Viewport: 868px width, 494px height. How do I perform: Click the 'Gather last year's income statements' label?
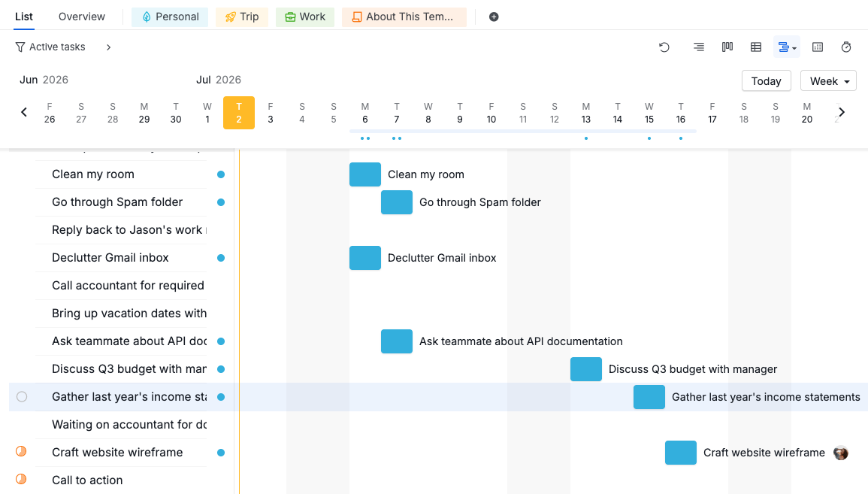coord(766,396)
